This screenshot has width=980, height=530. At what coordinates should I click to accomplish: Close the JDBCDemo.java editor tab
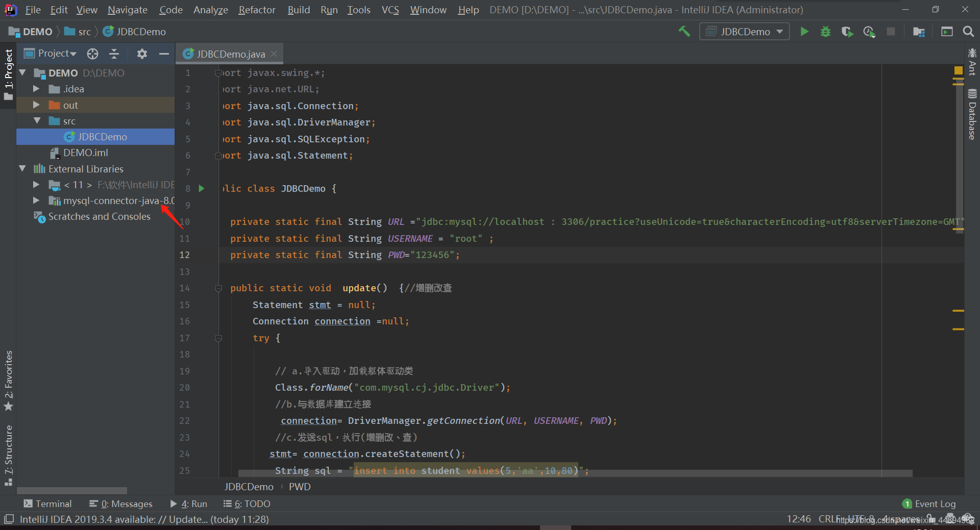274,54
